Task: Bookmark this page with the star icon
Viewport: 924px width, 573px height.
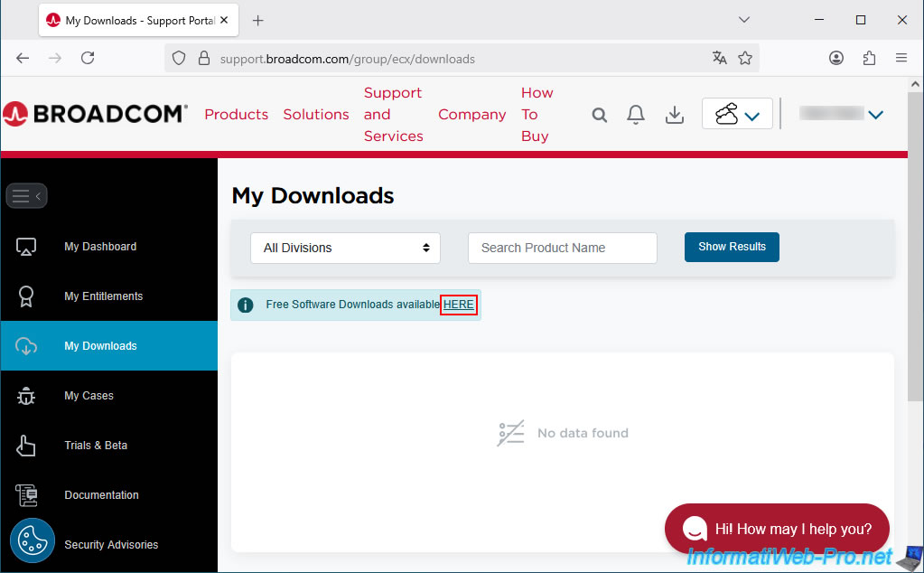Action: pos(745,58)
